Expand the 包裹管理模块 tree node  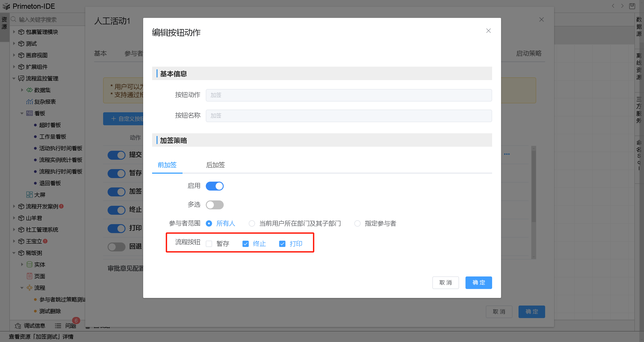[x=14, y=32]
